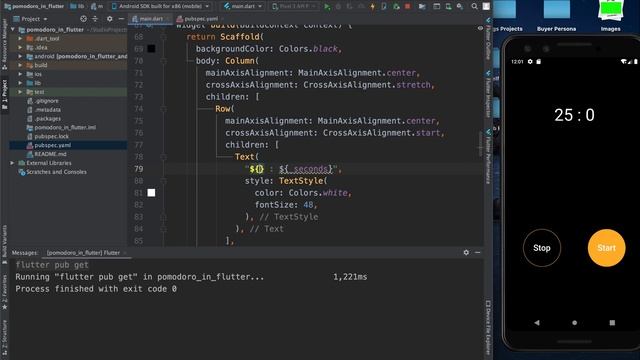Collapse the pomodoro_in_flutter root folder
Screen dimensions: 640x360
pos(13,30)
